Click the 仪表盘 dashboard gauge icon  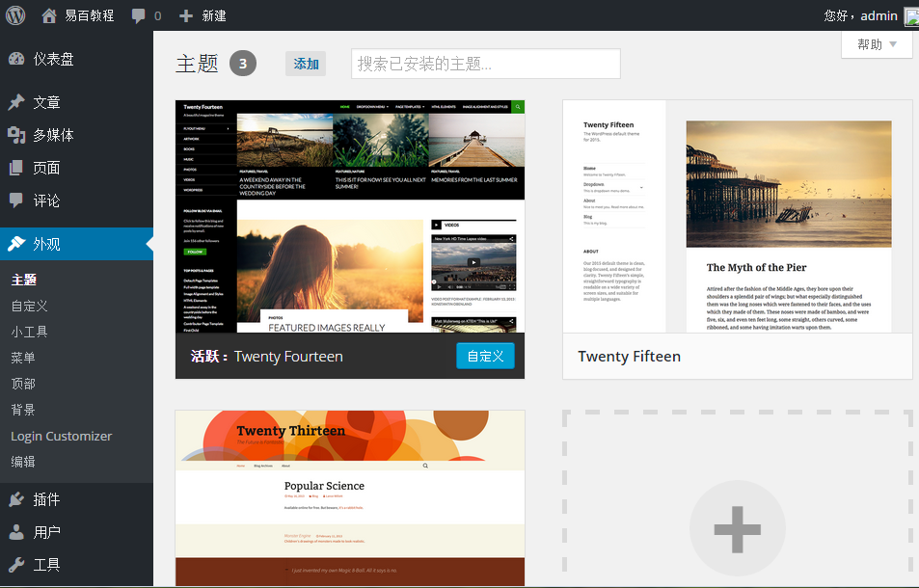coord(16,59)
